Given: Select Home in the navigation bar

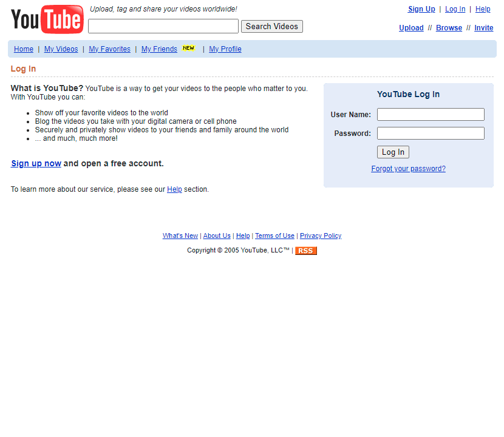Looking at the screenshot, I should pos(24,49).
